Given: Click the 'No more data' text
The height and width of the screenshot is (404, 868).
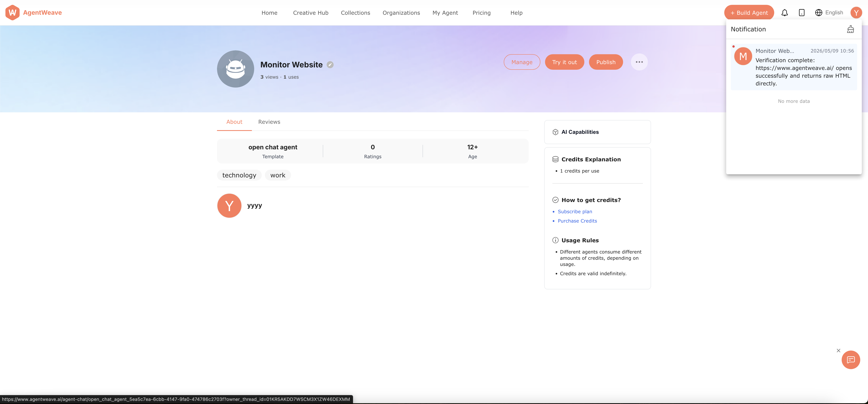Looking at the screenshot, I should coord(794,101).
